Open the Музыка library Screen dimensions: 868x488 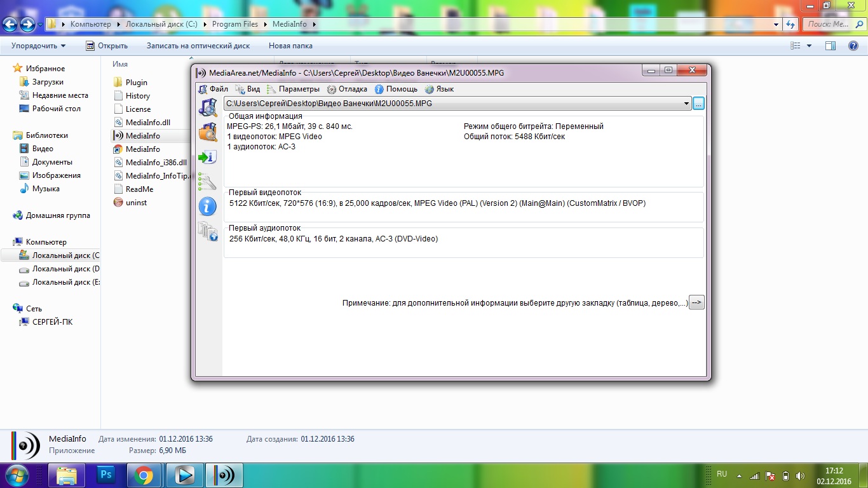click(39, 188)
